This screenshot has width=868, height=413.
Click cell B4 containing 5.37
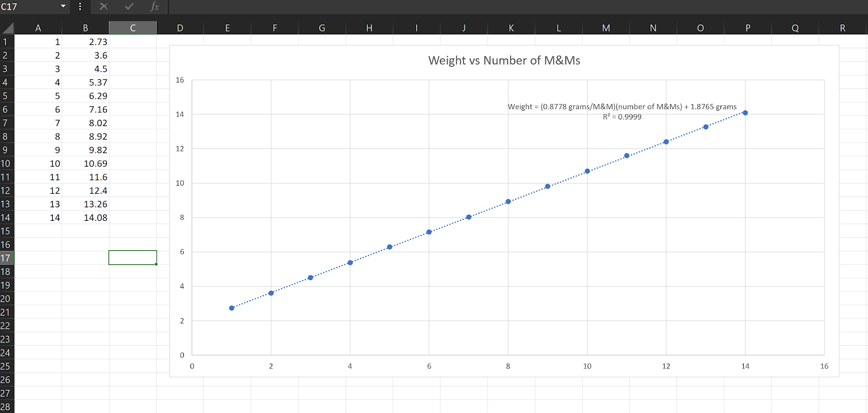85,82
